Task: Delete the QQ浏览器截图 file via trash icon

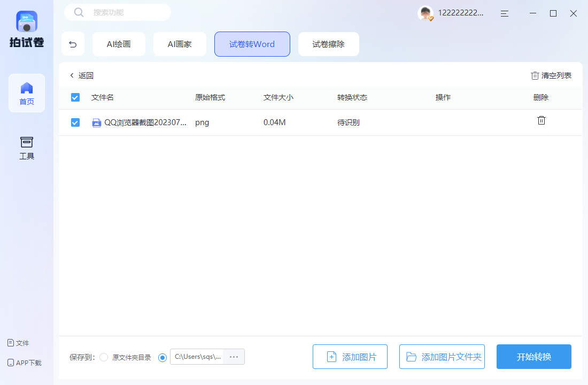Action: tap(541, 121)
